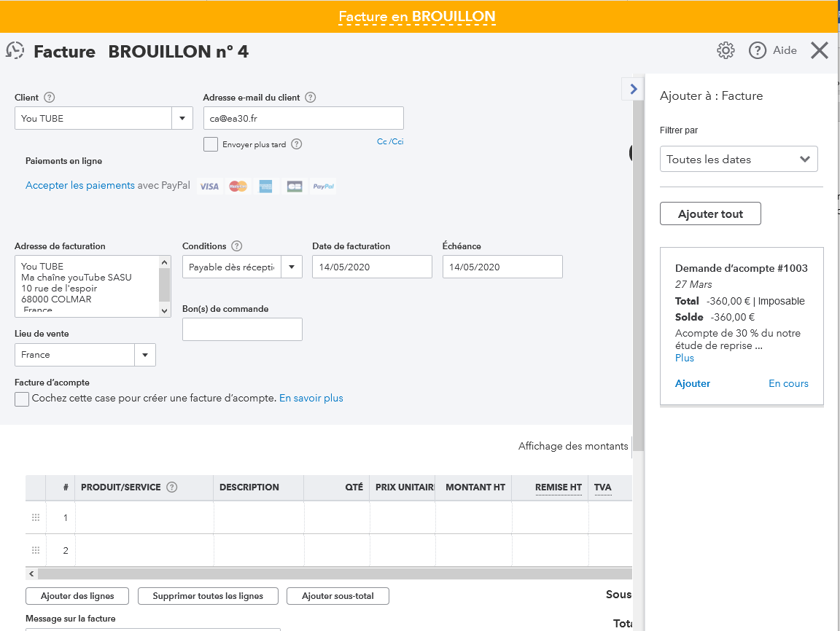The height and width of the screenshot is (631, 840).
Task: Click the Ajouter tout button
Action: 710,214
